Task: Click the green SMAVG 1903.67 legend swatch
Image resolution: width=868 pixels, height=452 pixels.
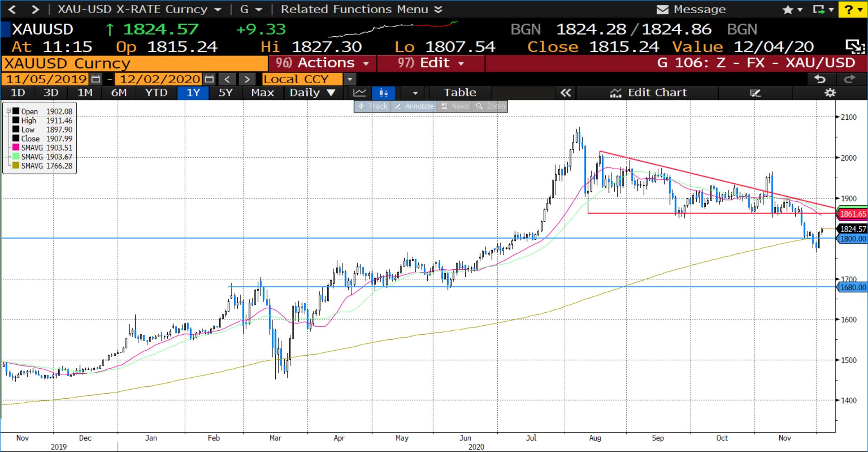Action: tap(16, 157)
